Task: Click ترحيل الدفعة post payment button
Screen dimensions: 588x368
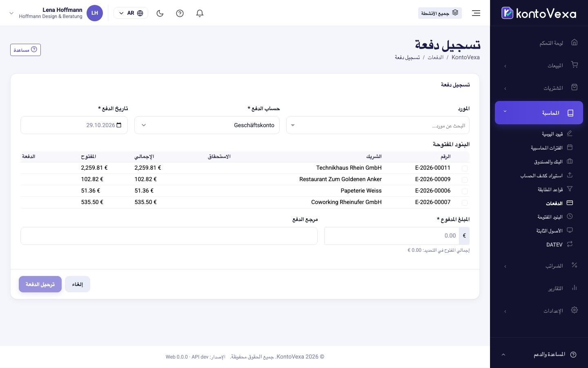Action: [x=40, y=284]
